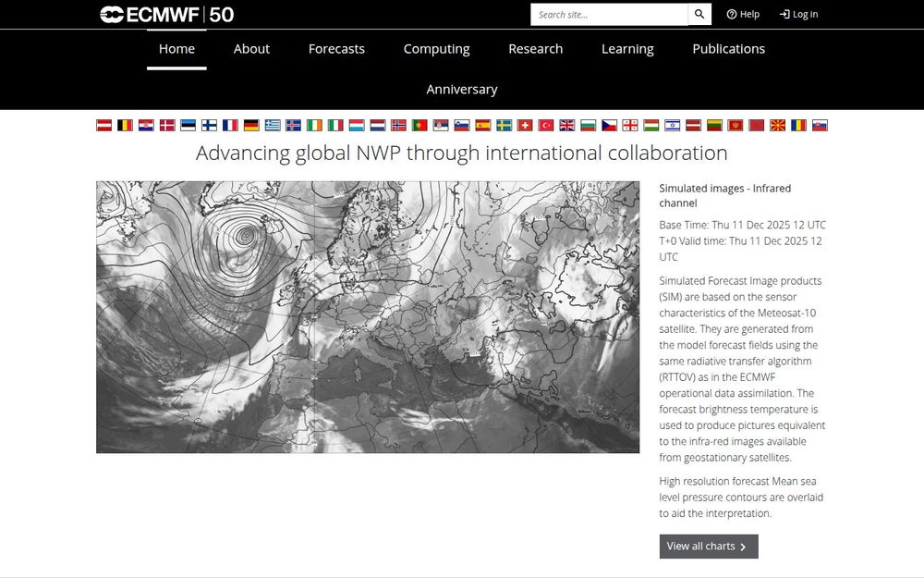Viewport: 924px width, 578px height.
Task: Click the Luxembourg flag icon
Action: 357,125
